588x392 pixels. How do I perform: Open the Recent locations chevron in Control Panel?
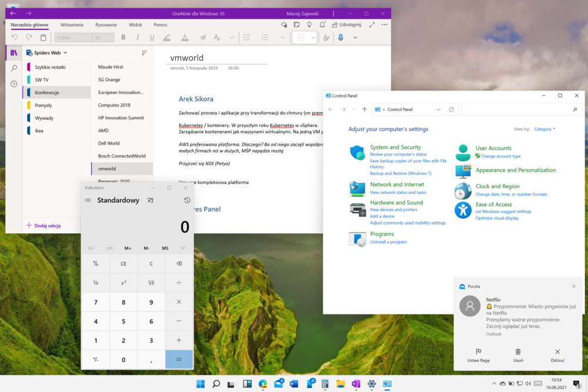tap(353, 109)
